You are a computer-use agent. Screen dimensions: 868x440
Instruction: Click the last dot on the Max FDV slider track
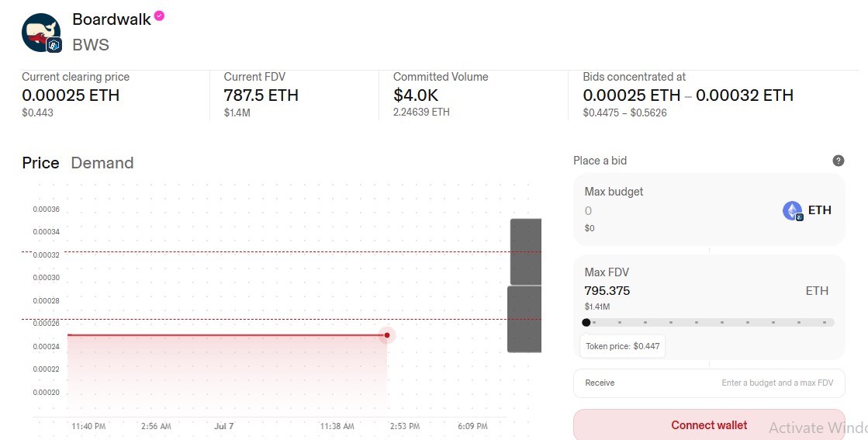click(825, 322)
